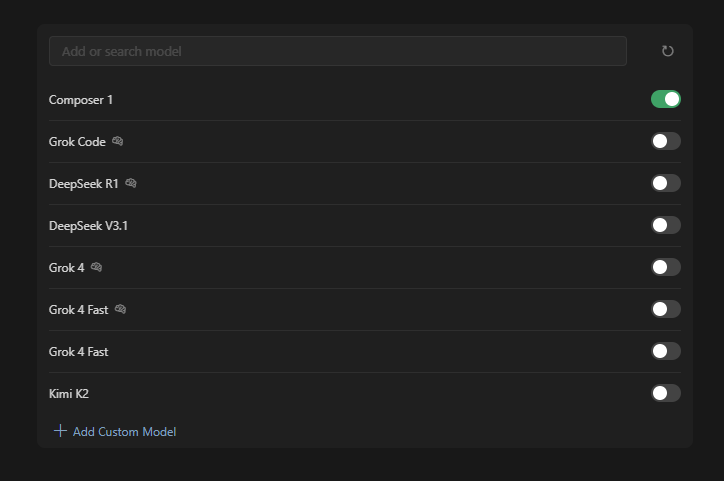The image size is (724, 481).
Task: Click the thinking brain icon beside Grok 4
Action: coord(97,267)
